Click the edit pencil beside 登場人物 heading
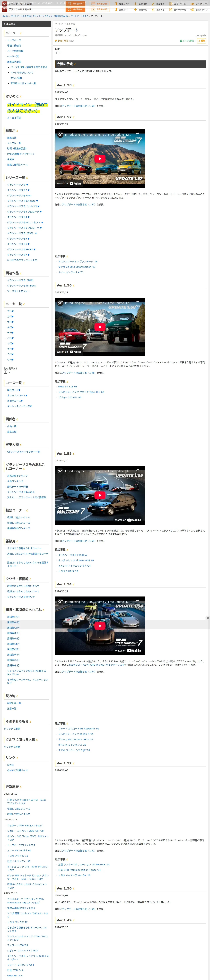The width and height of the screenshot is (210, 980). [20, 445]
